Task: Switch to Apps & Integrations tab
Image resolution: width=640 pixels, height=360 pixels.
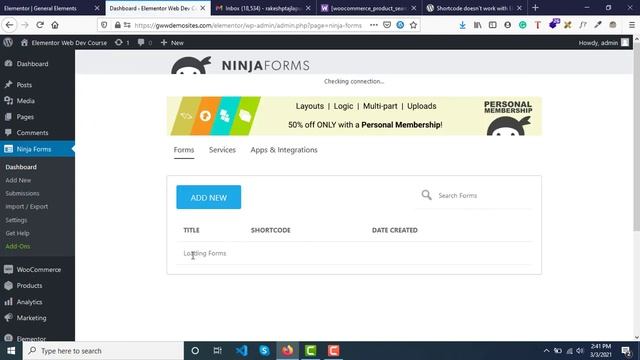Action: (x=284, y=150)
